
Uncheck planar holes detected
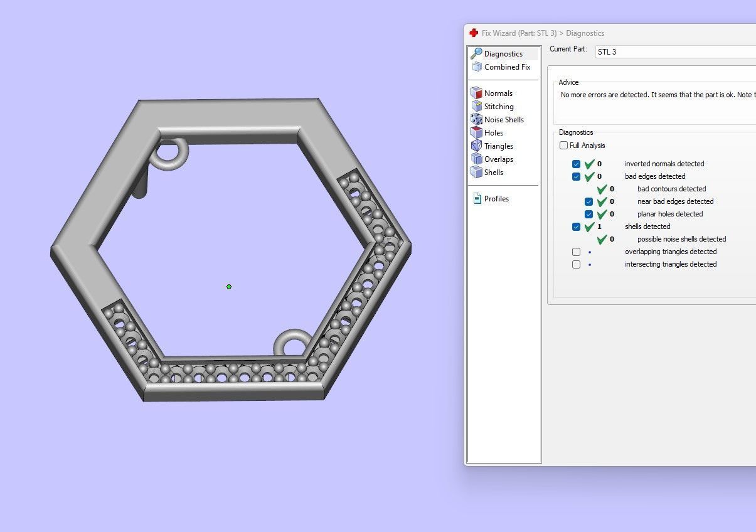point(589,215)
